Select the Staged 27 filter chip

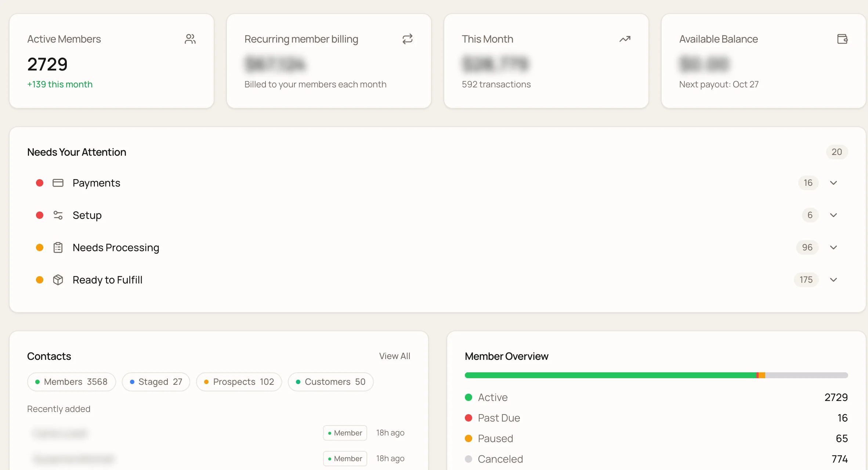(156, 382)
